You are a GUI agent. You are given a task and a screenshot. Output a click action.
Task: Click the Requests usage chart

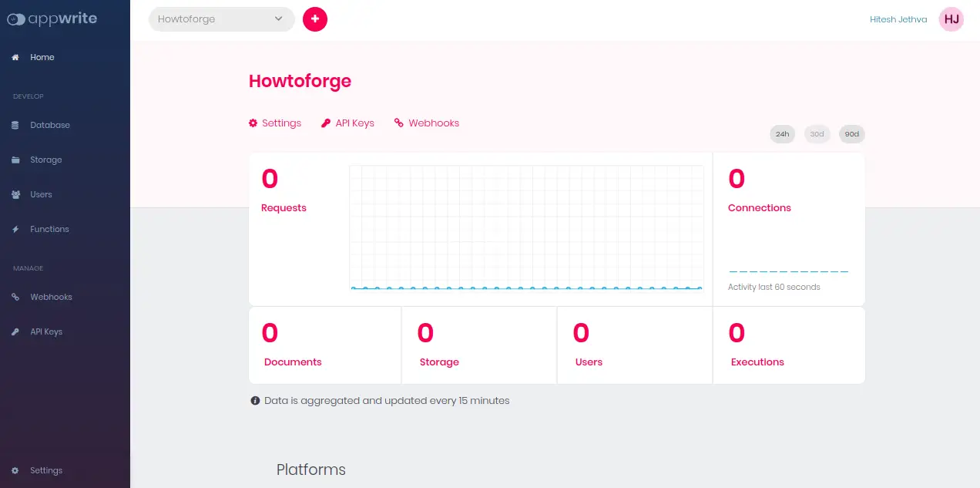tap(526, 227)
